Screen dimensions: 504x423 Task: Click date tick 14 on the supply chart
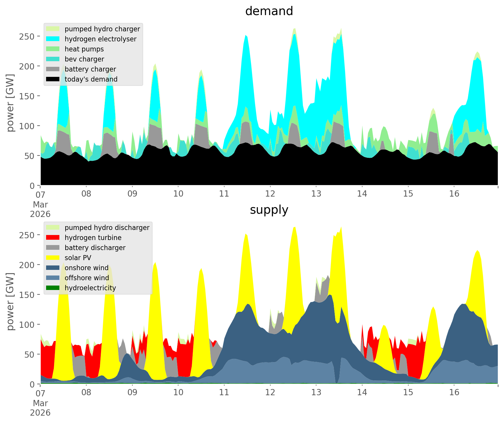pos(362,393)
